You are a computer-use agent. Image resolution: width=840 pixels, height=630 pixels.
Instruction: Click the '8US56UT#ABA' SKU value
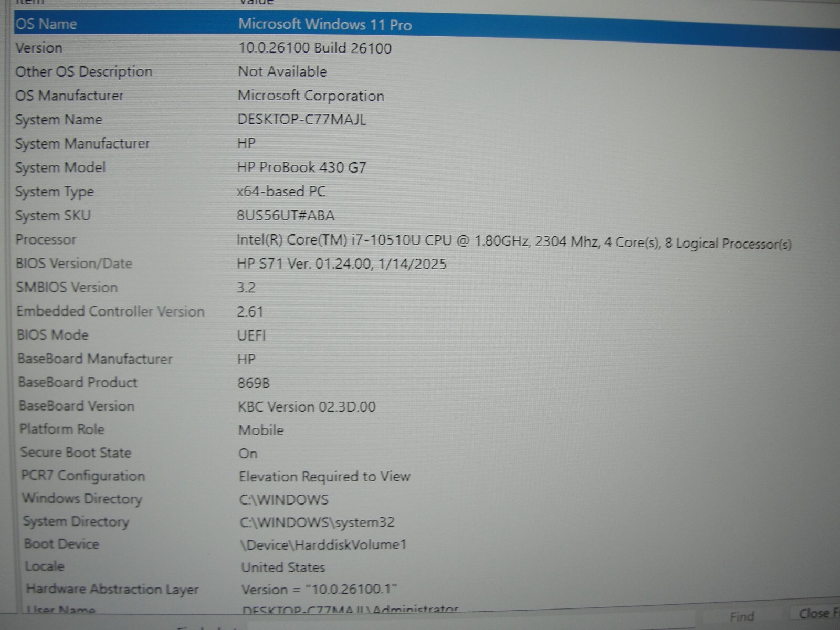click(x=286, y=216)
